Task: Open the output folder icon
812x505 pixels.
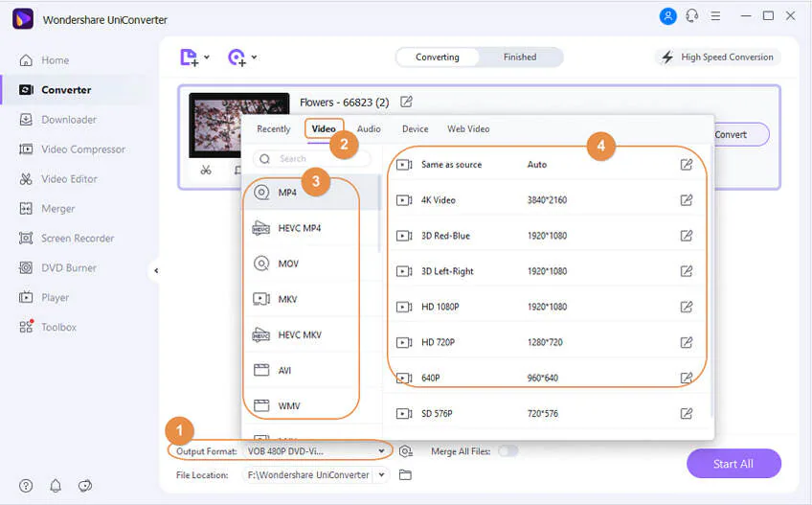Action: pyautogui.click(x=405, y=475)
